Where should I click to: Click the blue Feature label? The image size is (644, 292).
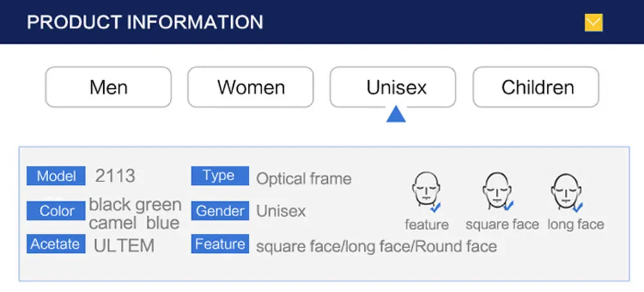click(x=220, y=244)
